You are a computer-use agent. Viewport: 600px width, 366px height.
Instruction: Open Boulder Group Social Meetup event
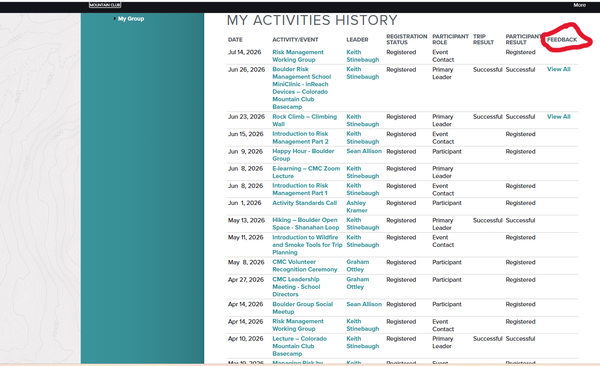tap(302, 308)
